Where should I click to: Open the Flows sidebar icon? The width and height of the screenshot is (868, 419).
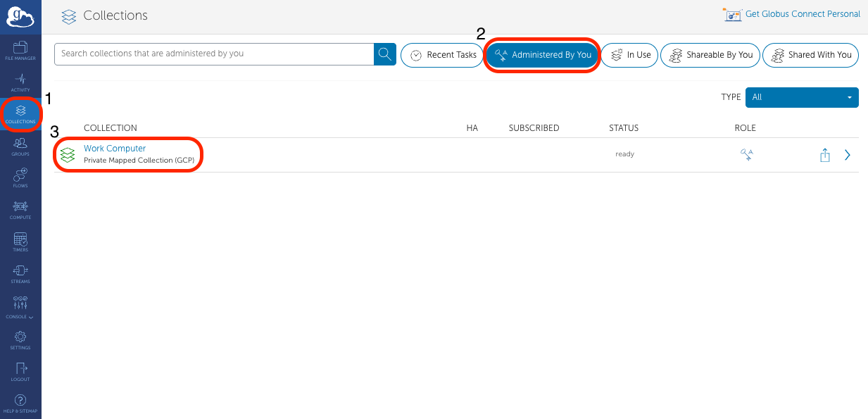click(x=20, y=178)
